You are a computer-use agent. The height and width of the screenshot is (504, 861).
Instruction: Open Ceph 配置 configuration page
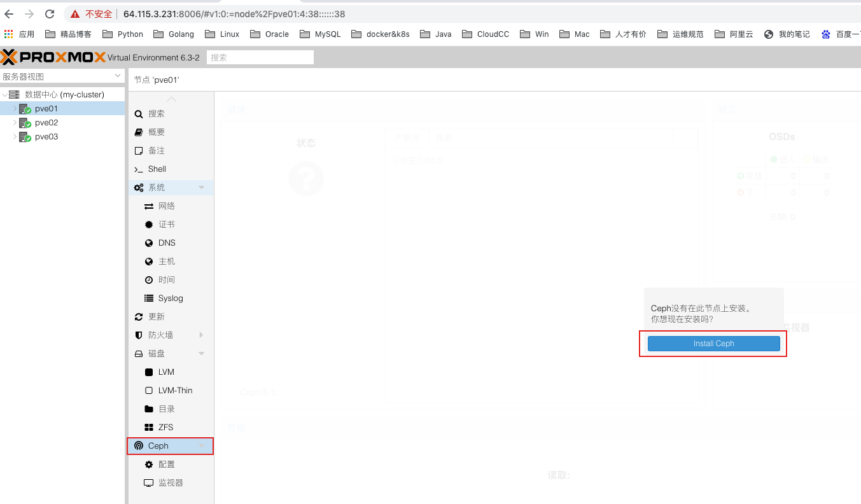(171, 465)
